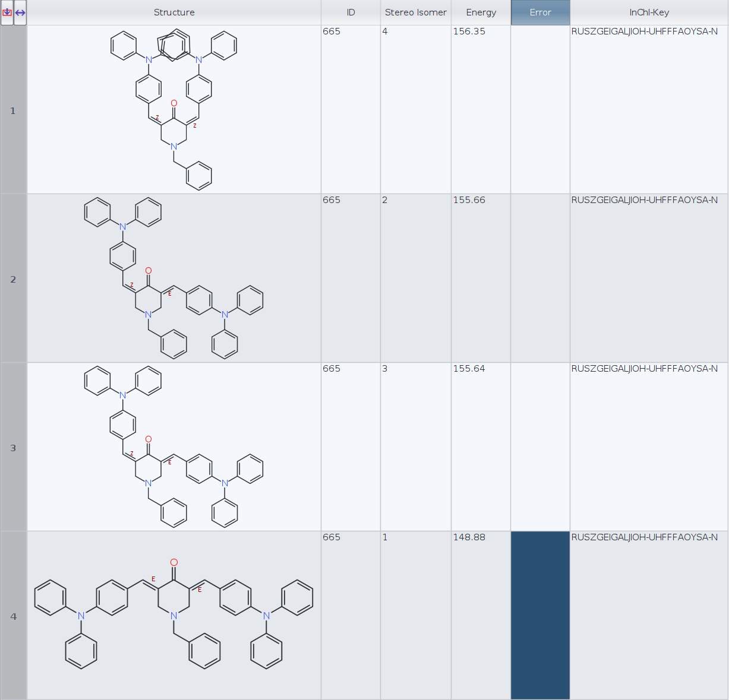Select the row 2 molecule structure drawing
The height and width of the screenshot is (700, 729).
point(173,279)
